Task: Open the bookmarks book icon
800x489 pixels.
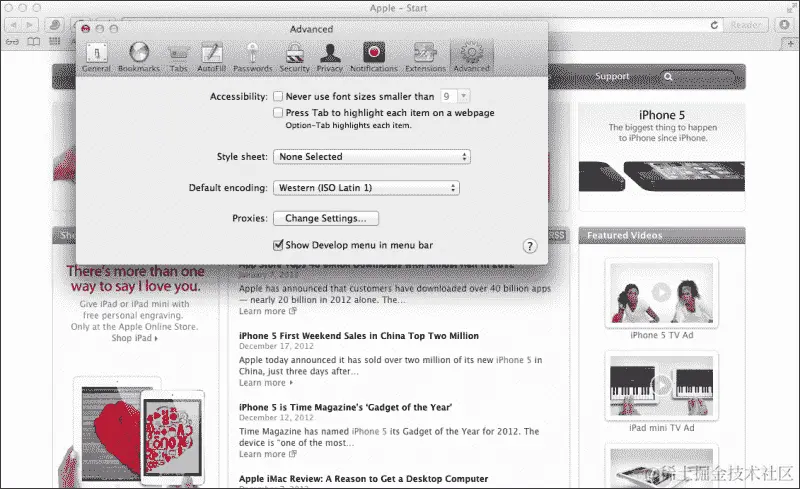Action: [x=34, y=41]
